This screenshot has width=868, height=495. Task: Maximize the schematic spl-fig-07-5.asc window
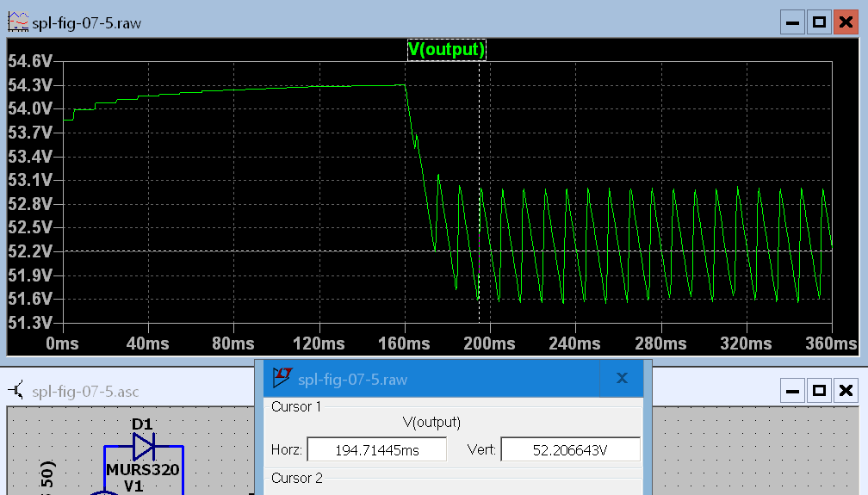(x=819, y=391)
